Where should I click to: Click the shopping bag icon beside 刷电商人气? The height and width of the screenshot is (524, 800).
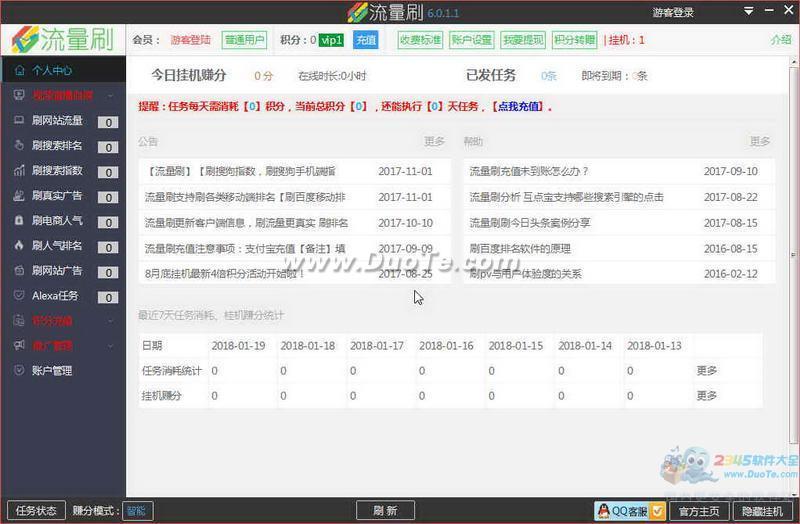[19, 220]
